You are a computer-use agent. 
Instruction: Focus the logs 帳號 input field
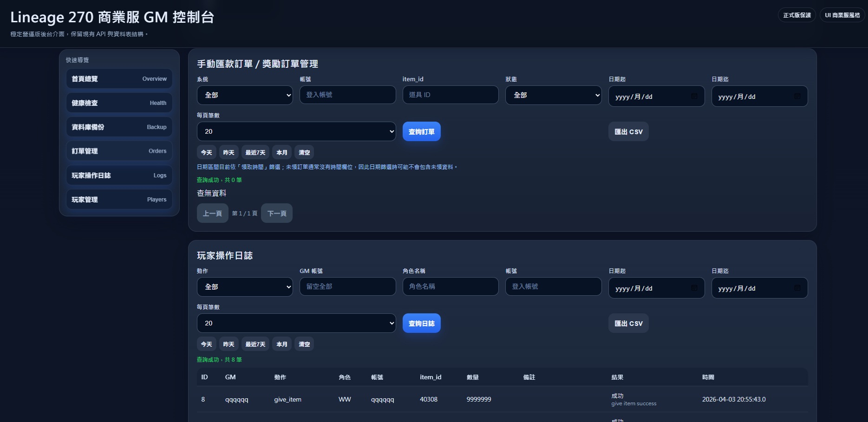click(x=554, y=286)
